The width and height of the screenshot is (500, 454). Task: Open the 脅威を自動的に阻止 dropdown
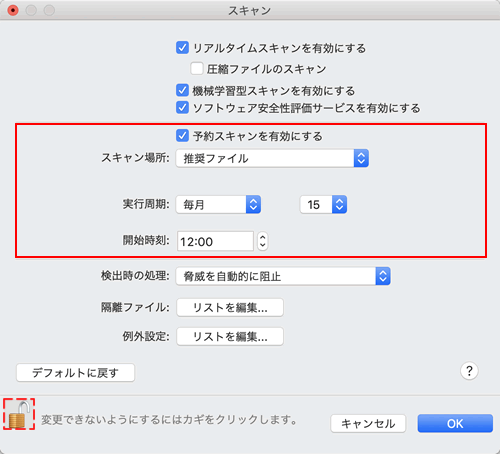[x=283, y=276]
